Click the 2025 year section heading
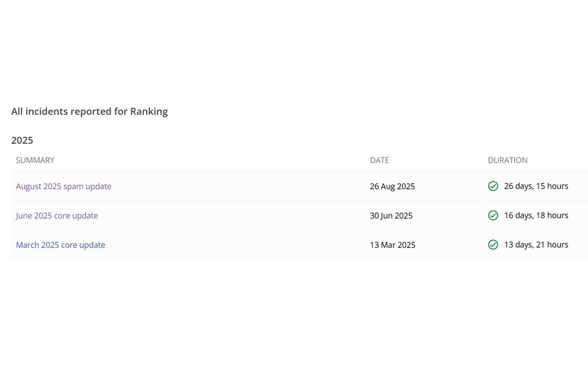 click(22, 140)
